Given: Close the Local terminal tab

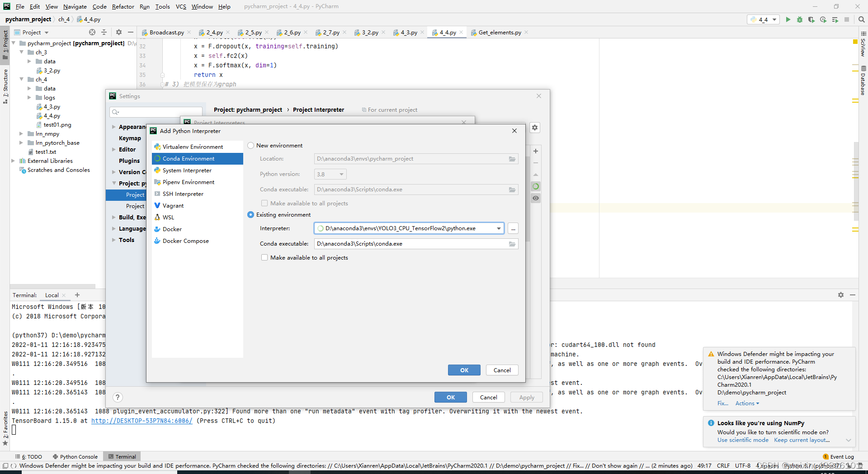Looking at the screenshot, I should pyautogui.click(x=64, y=295).
